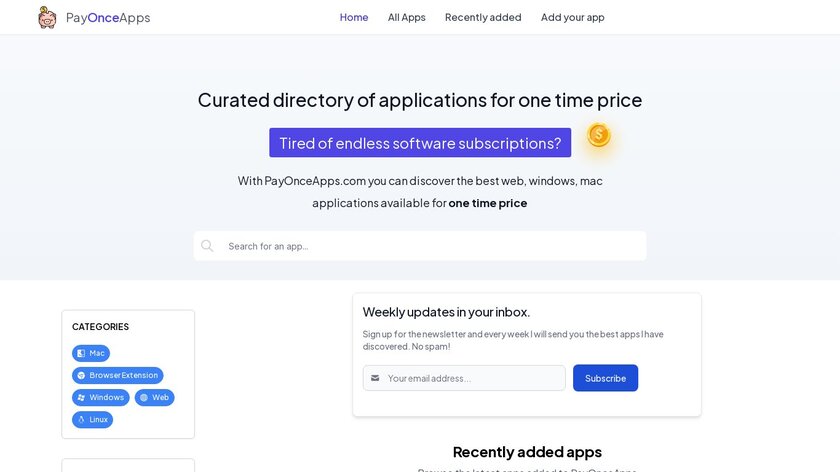Focus the Search for an app field
This screenshot has height=472, width=840.
point(430,246)
